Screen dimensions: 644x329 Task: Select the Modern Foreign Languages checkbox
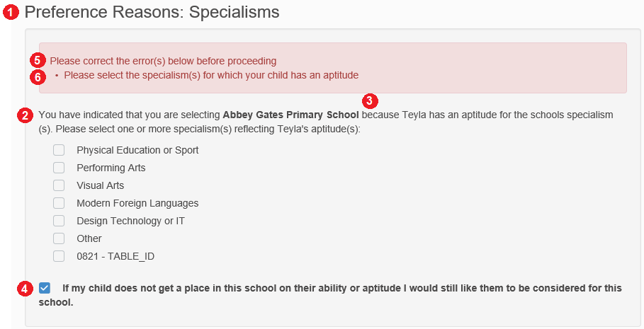pos(59,203)
